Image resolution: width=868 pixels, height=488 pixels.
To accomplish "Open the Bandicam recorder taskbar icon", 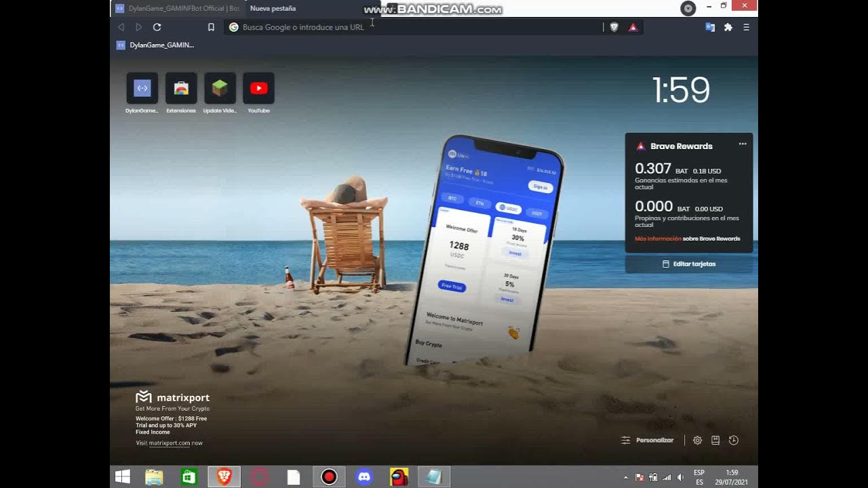I will 329,477.
